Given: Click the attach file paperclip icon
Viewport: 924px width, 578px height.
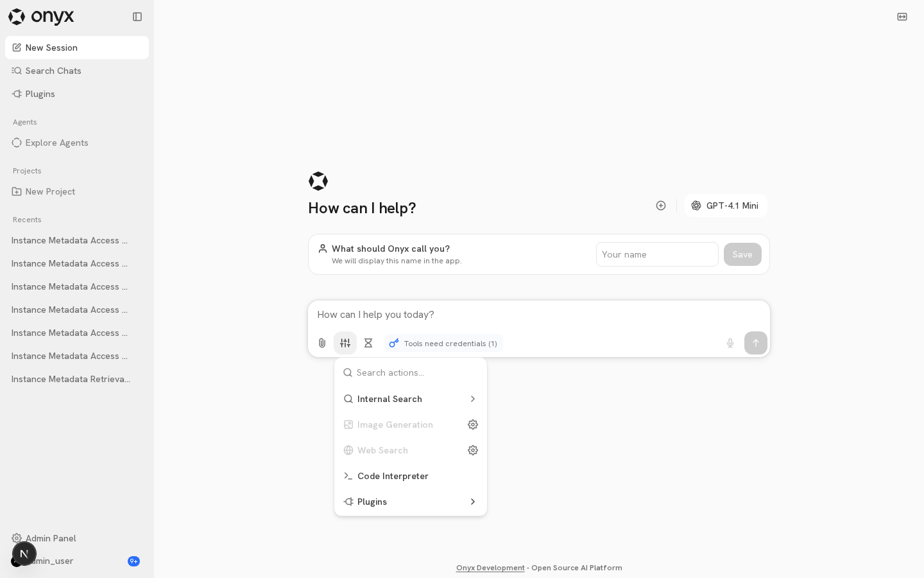Looking at the screenshot, I should 322,343.
